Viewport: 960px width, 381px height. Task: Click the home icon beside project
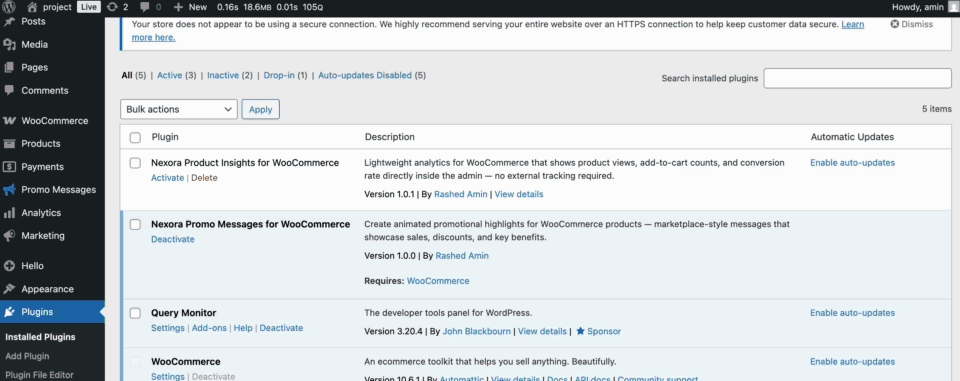tap(32, 7)
